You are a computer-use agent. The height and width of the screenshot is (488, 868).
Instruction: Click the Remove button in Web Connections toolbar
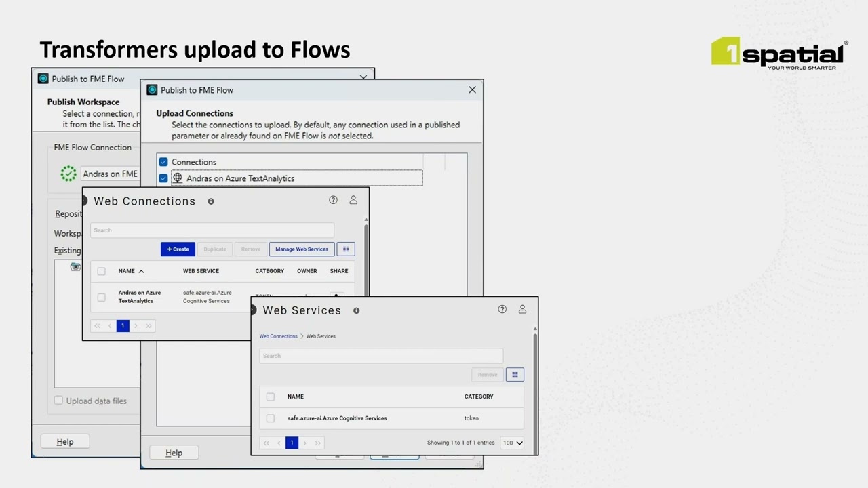251,249
